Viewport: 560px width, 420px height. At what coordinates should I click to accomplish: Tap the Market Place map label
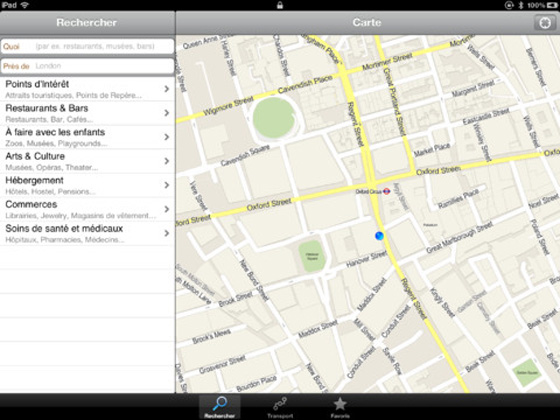point(432,149)
